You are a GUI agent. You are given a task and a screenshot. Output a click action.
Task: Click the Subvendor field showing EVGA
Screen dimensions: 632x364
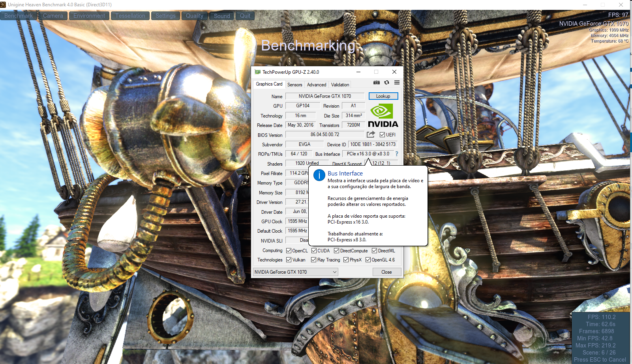[x=304, y=144]
